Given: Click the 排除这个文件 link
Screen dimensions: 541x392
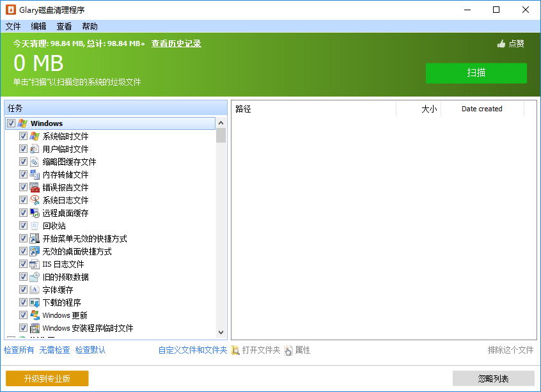Looking at the screenshot, I should click(x=511, y=350).
